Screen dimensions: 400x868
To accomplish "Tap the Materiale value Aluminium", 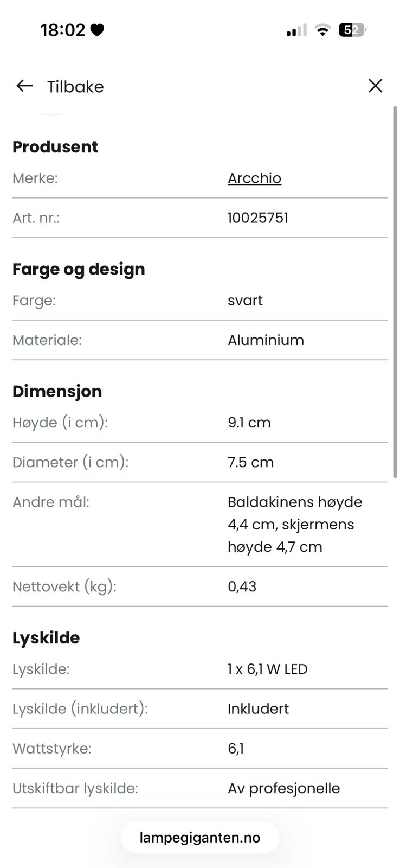I will (x=266, y=340).
